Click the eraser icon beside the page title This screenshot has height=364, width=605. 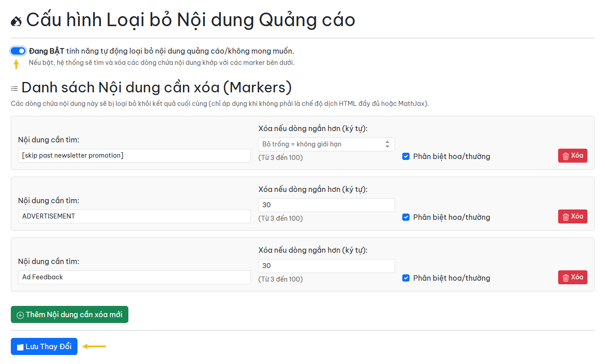tap(16, 21)
